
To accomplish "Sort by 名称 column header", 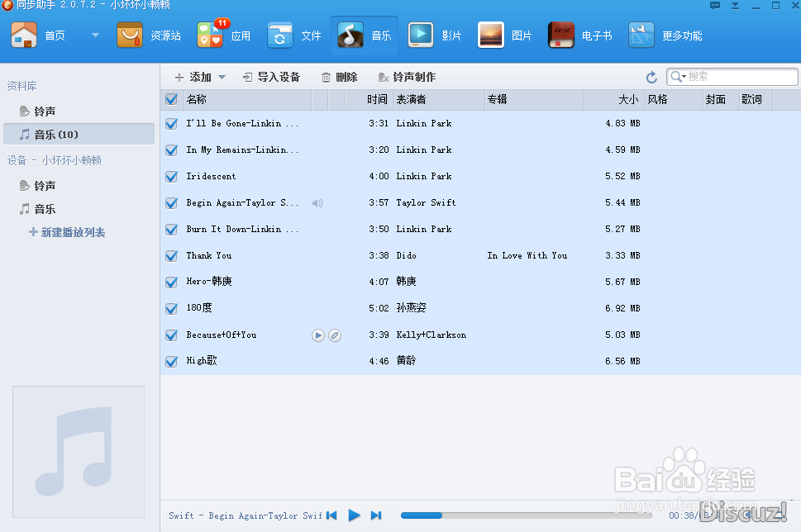I will (x=246, y=100).
